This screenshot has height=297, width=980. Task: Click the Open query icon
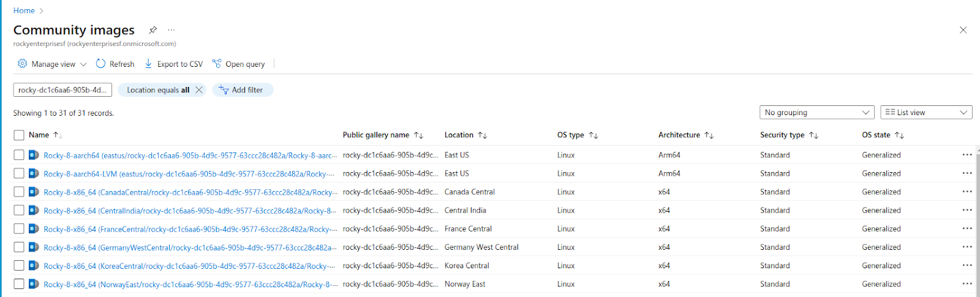(217, 64)
